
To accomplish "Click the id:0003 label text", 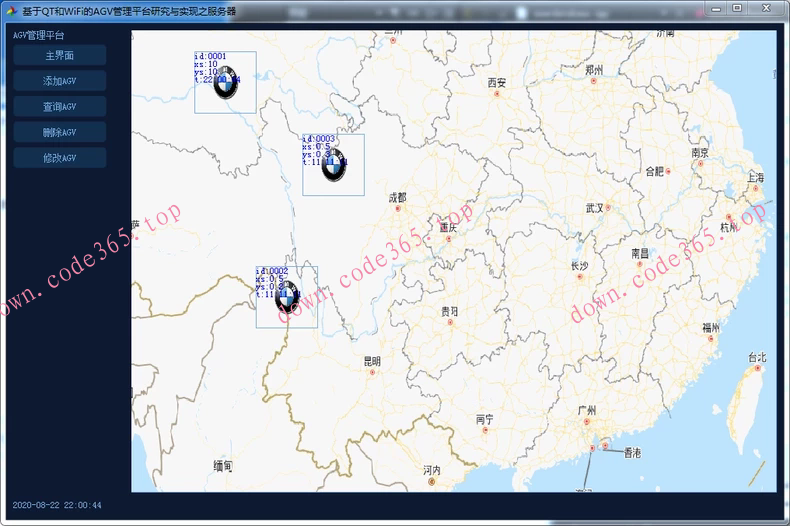I will (318, 139).
